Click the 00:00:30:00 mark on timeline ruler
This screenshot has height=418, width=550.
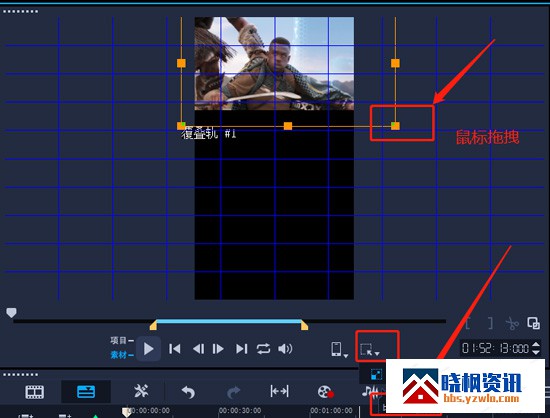[240, 410]
